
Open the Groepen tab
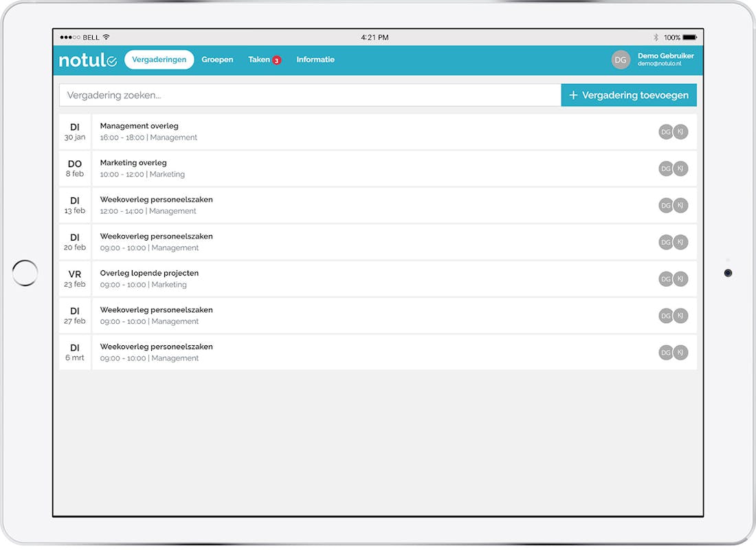pos(217,60)
